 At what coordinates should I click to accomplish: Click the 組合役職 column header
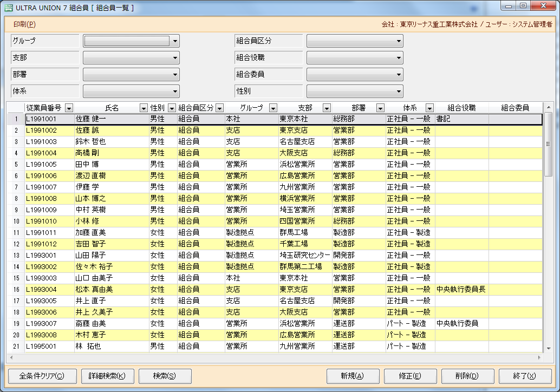coord(462,108)
